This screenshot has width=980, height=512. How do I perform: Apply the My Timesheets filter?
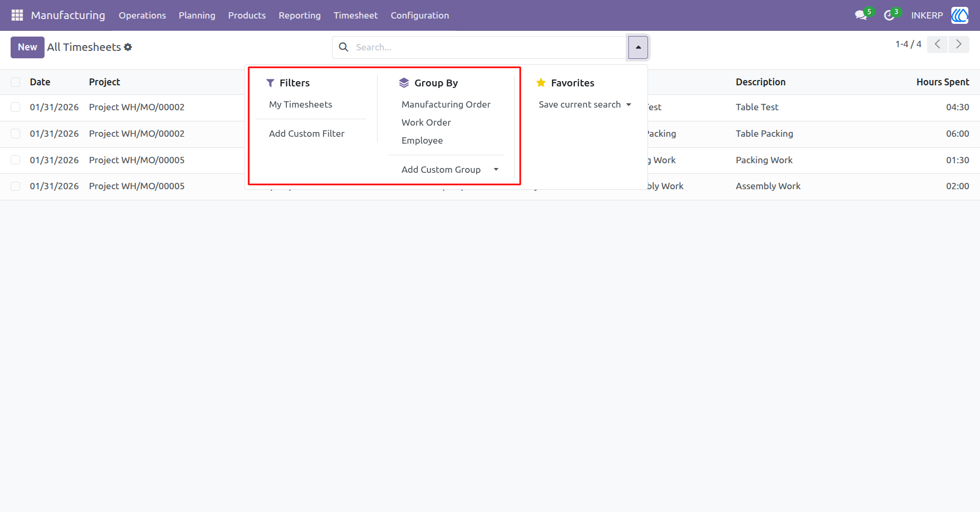300,104
